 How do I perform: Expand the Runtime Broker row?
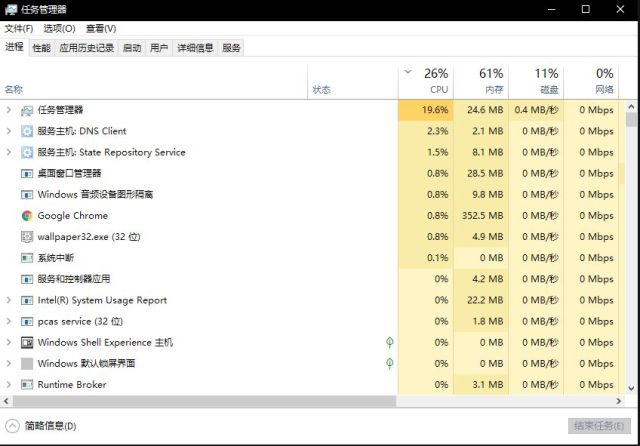(9, 384)
